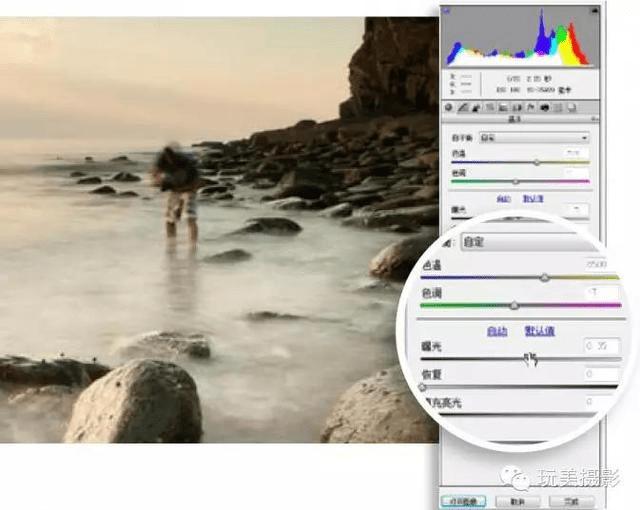
Task: Switch to the Tone Curve tab icon
Action: pos(463,108)
